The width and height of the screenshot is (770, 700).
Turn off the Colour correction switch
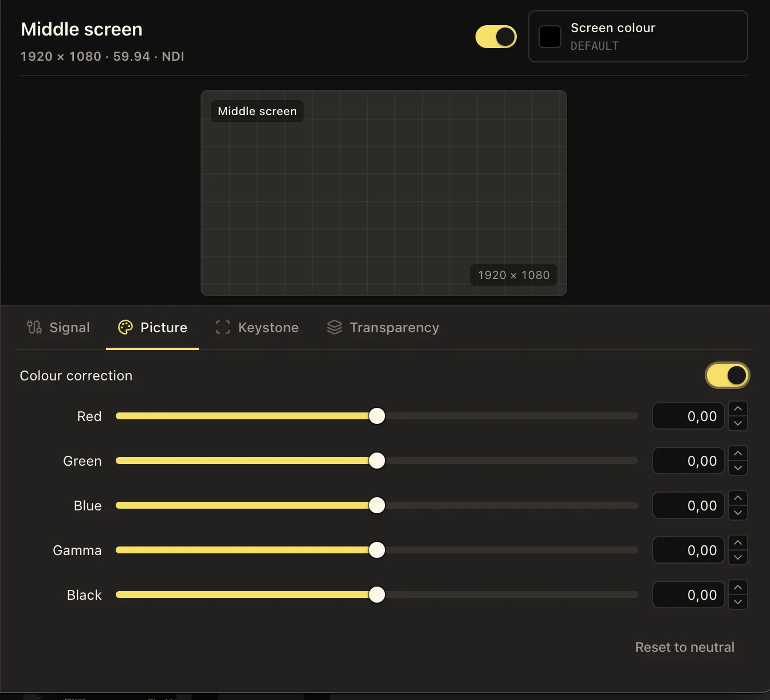click(727, 375)
